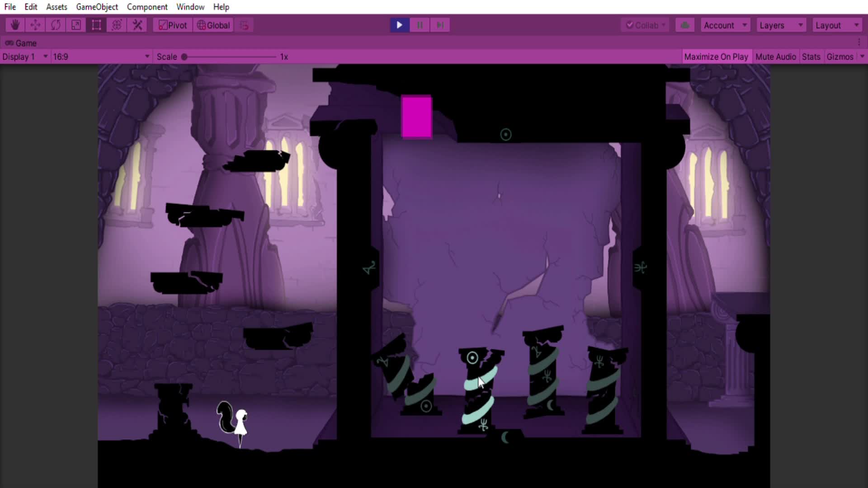Screen dimensions: 868x488
Task: Toggle Maximize On Play
Action: (716, 57)
